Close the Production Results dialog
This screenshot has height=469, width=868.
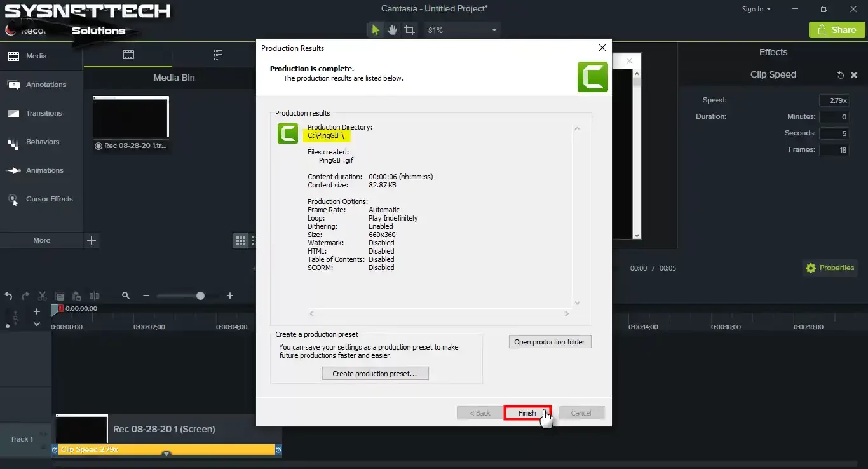pos(602,48)
